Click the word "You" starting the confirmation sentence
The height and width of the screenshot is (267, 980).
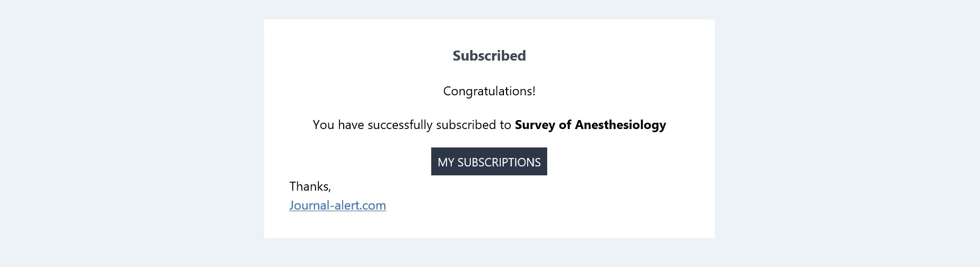click(x=323, y=125)
